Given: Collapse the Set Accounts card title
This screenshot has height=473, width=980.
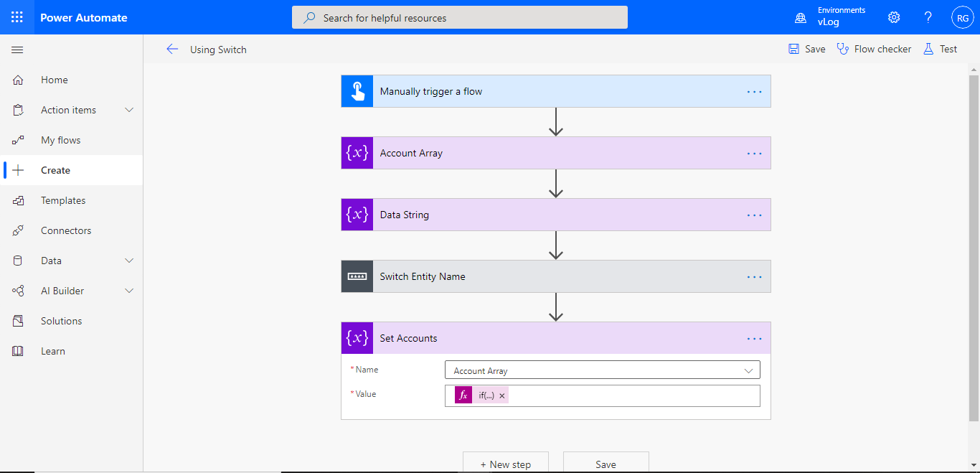Looking at the screenshot, I should [408, 338].
